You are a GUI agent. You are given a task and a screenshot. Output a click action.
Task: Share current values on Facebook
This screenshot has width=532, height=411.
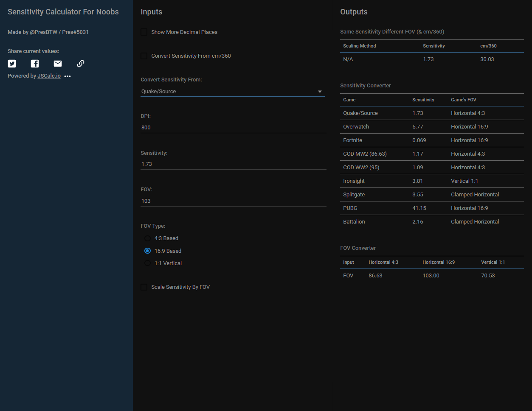click(x=35, y=64)
